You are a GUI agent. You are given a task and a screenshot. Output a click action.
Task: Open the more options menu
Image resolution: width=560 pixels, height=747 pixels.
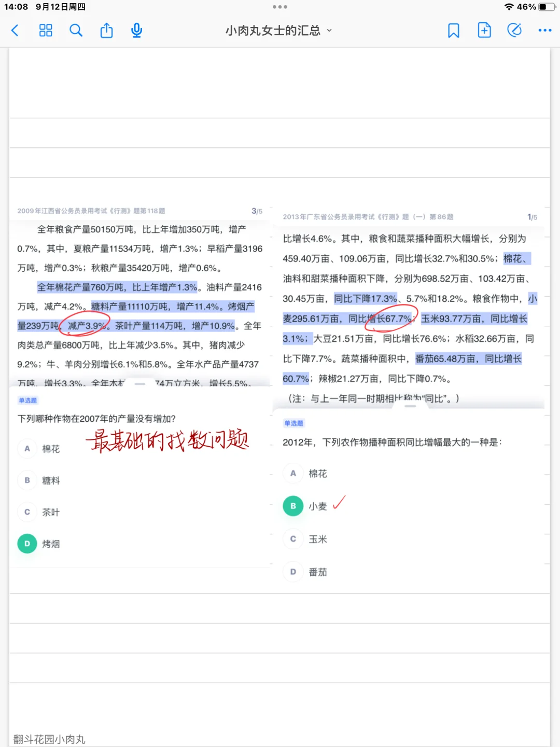pos(544,31)
